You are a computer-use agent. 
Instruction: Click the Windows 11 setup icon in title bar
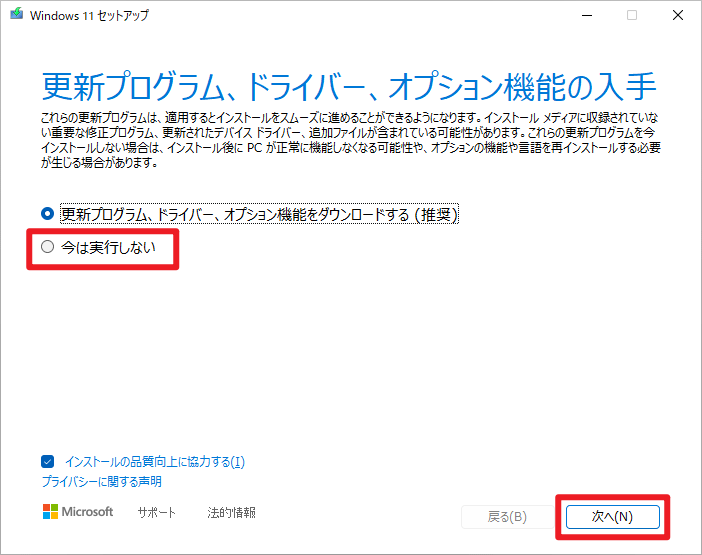coord(17,14)
